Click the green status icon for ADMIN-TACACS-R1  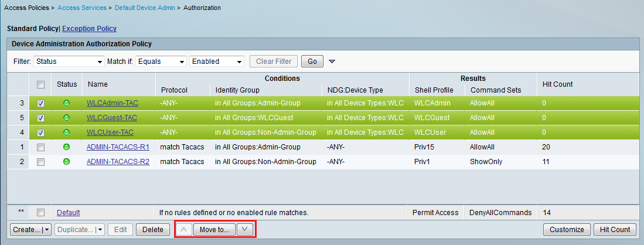click(66, 147)
